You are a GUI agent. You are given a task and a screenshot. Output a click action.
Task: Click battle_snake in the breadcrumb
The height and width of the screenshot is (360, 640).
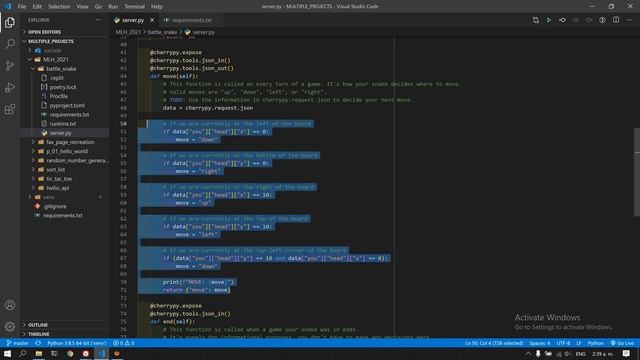click(x=162, y=32)
